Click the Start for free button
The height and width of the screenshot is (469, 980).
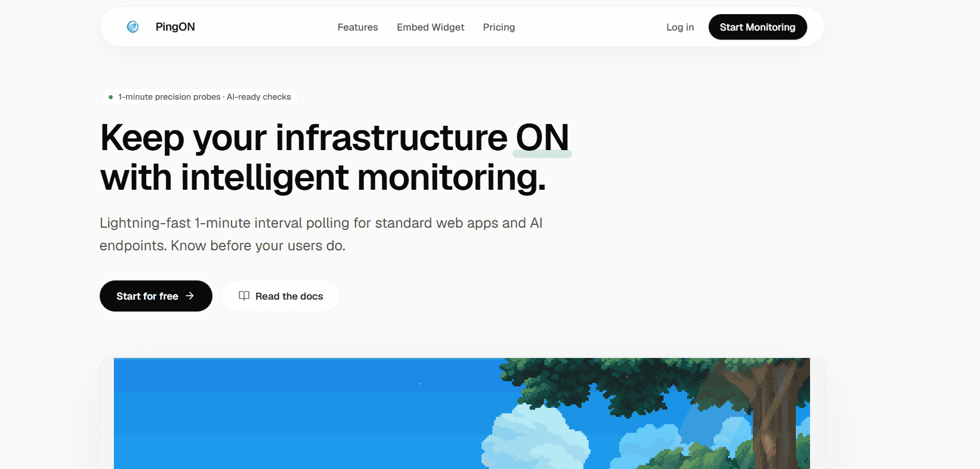pos(156,296)
